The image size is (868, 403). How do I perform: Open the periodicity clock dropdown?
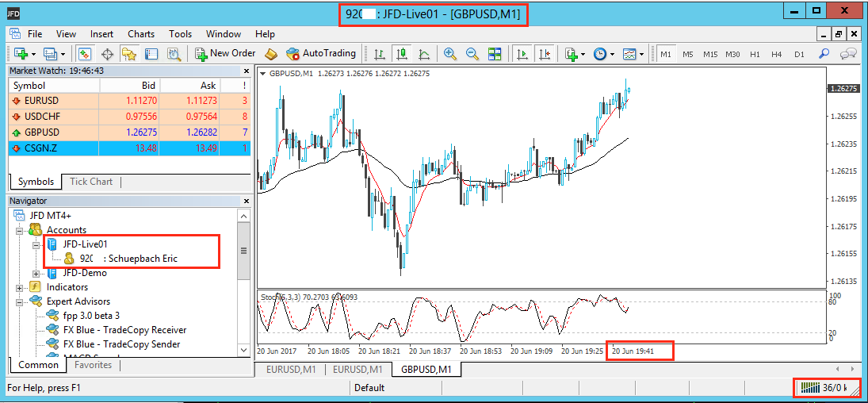coord(604,53)
